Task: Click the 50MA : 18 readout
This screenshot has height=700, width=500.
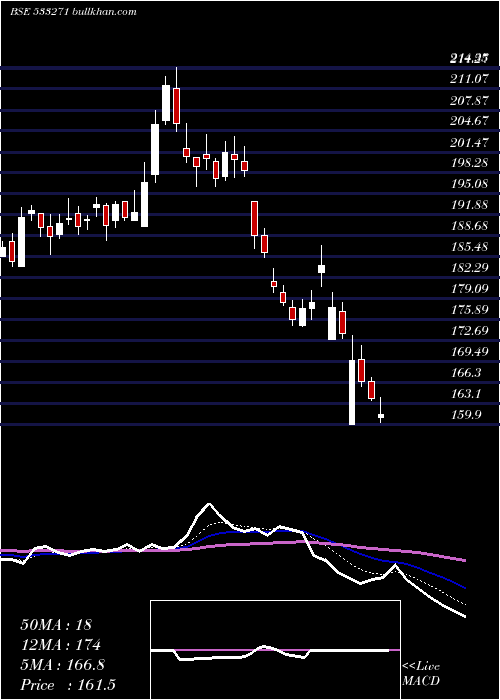Action: pyautogui.click(x=56, y=625)
